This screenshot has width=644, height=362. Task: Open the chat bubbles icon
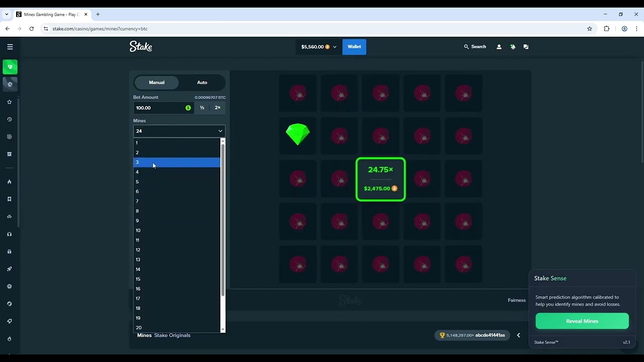pos(526,47)
